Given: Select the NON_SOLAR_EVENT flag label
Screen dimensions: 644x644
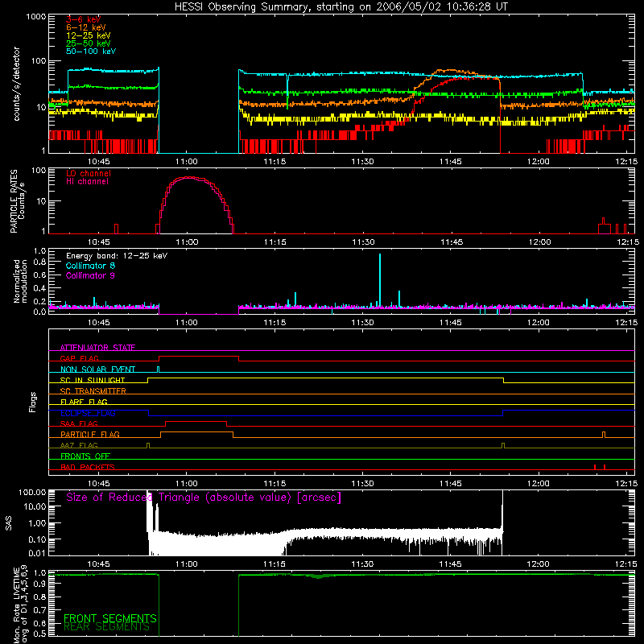Looking at the screenshot, I should (97, 369).
